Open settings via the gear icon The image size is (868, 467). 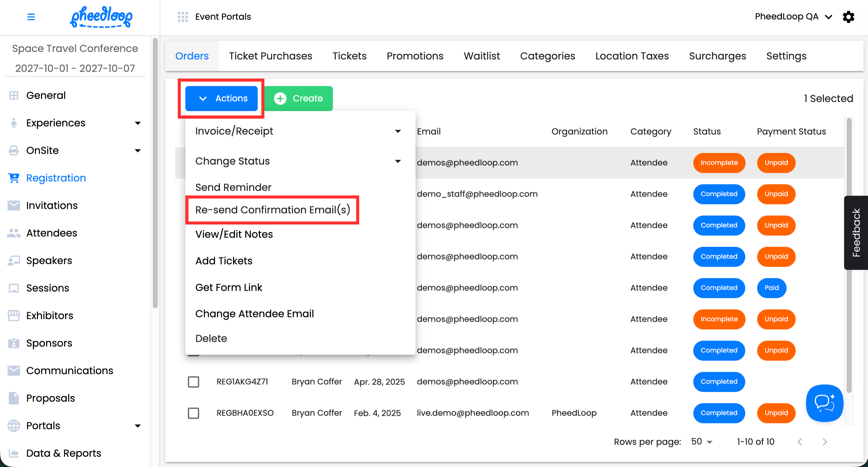(848, 17)
